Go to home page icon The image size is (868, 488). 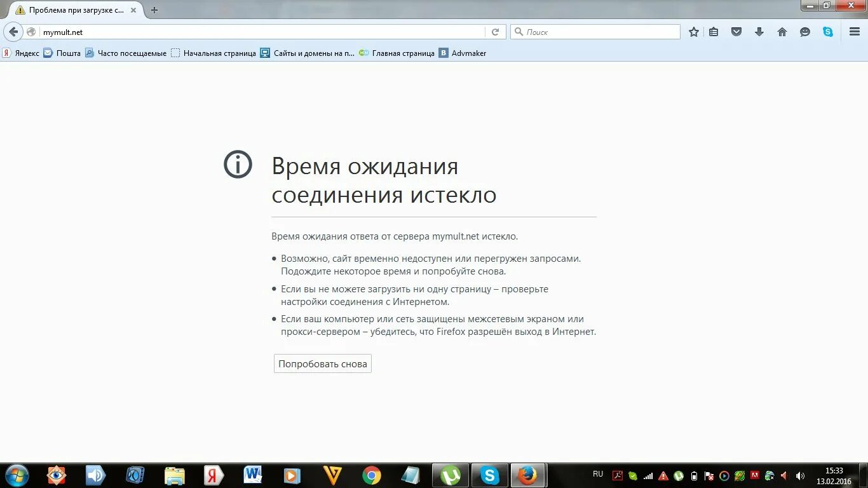782,32
